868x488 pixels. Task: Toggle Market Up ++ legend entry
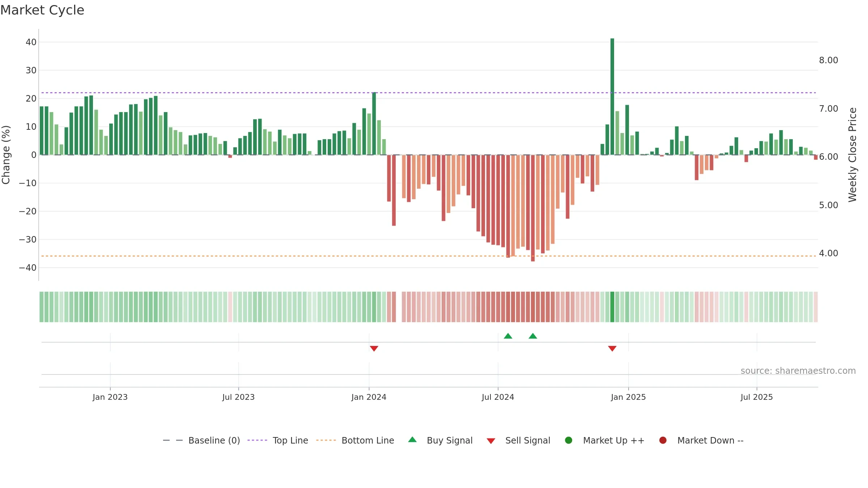coord(605,440)
